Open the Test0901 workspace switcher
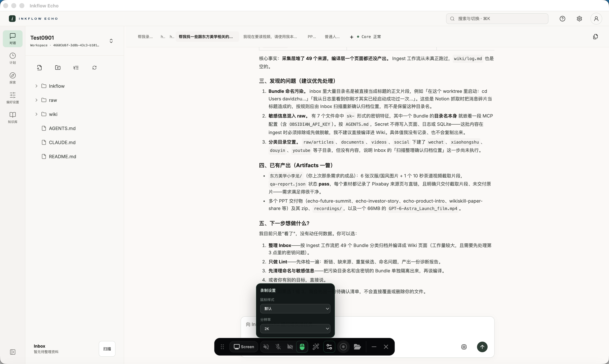Screen dimensions: 609x364 tap(111, 41)
